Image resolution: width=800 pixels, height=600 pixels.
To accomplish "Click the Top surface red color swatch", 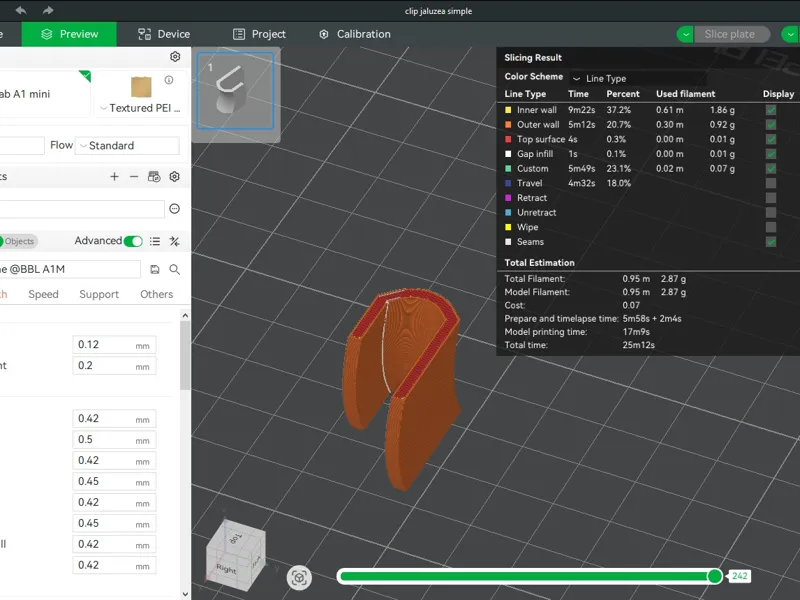I will 508,139.
